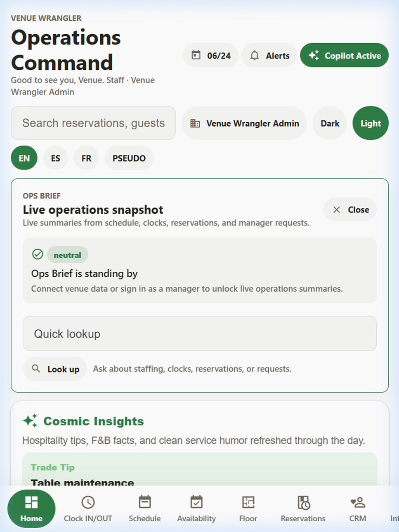Screen dimensions: 399x532
Task: Click the Alerts bell icon
Action: pyautogui.click(x=255, y=55)
